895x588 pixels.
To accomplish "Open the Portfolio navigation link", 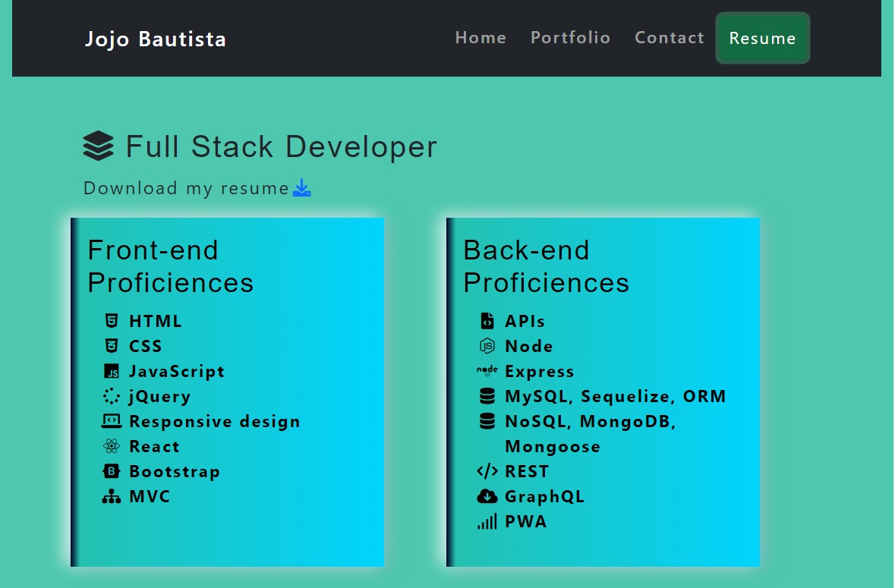I will tap(570, 38).
